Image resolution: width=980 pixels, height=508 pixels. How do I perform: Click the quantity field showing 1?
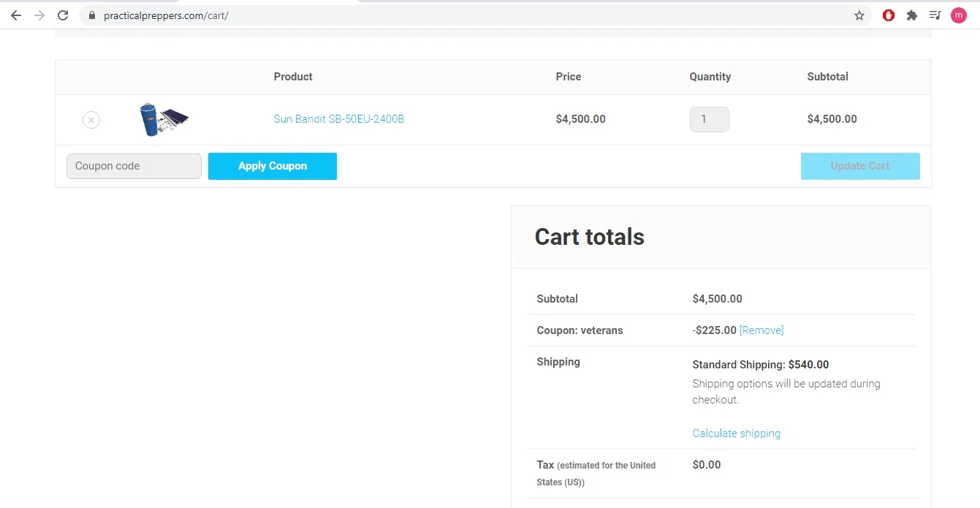click(x=710, y=120)
